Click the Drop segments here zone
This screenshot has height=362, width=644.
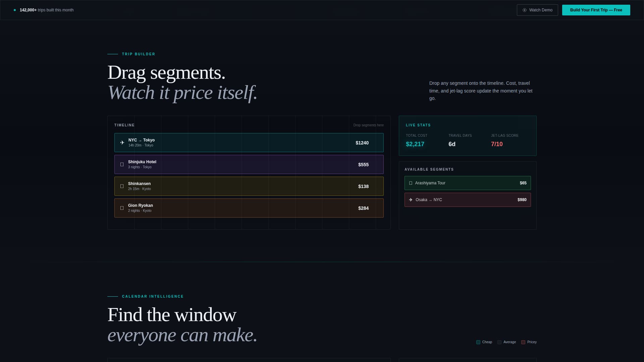click(x=368, y=125)
